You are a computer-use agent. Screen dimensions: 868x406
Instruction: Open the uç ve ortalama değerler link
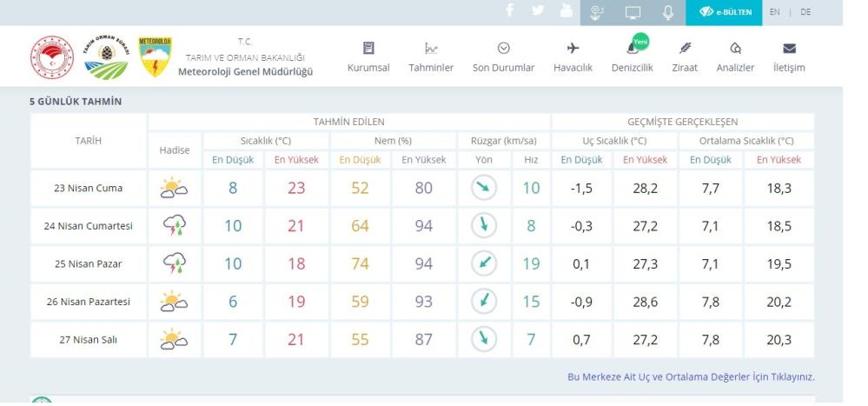(x=691, y=376)
